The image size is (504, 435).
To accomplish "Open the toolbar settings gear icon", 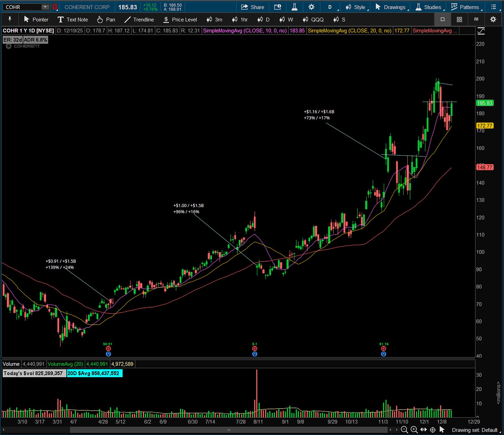I will 493,19.
